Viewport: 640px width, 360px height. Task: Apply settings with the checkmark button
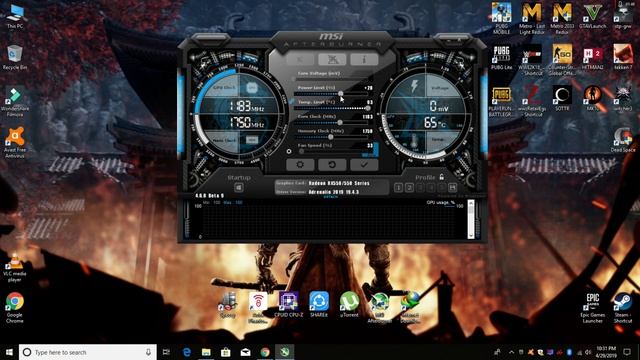(364, 164)
